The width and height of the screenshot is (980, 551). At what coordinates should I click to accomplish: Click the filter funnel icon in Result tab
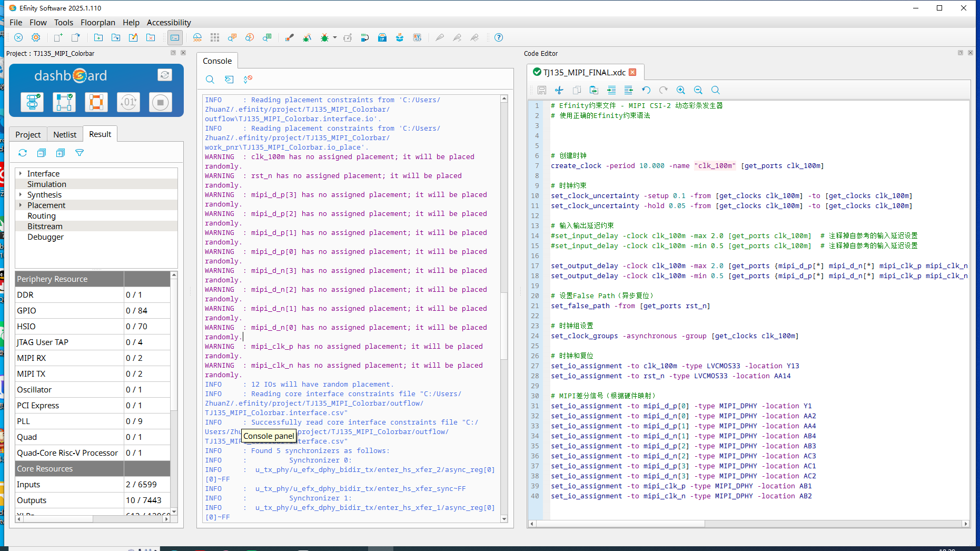point(80,153)
